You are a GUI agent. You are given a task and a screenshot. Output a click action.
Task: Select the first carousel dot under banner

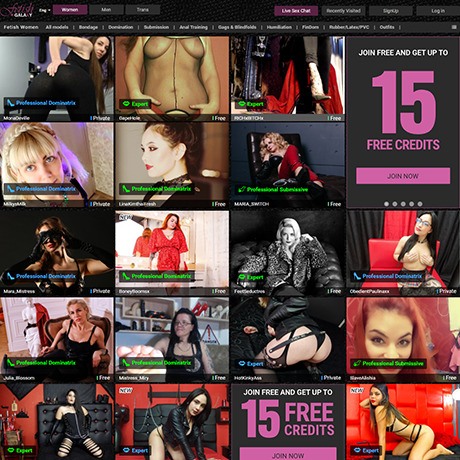(386, 204)
